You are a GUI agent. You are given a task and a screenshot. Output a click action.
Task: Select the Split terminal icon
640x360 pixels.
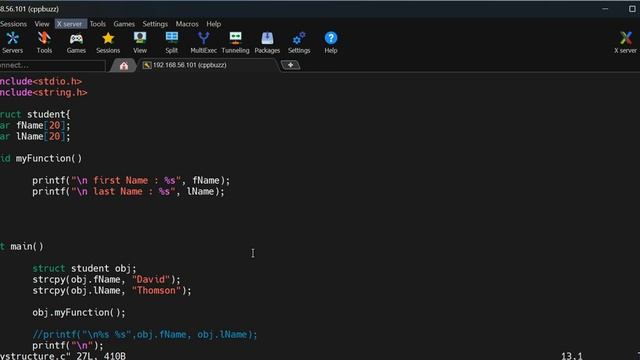coord(171,42)
